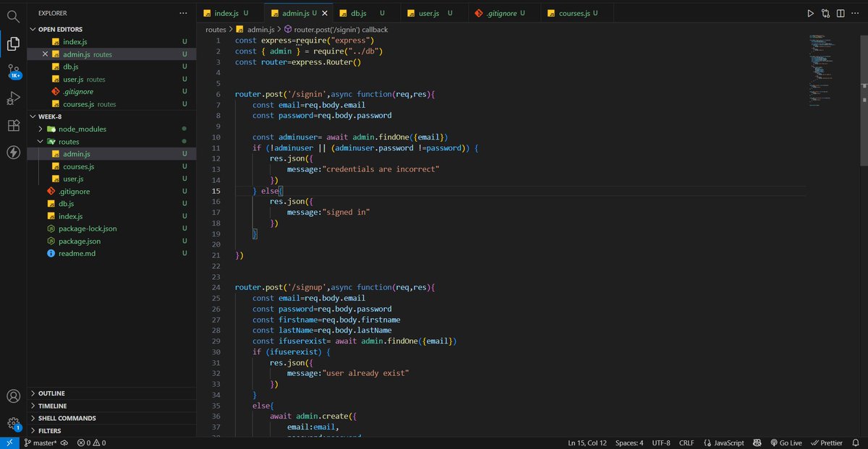Split the editor right
The width and height of the screenshot is (868, 449).
coord(841,13)
